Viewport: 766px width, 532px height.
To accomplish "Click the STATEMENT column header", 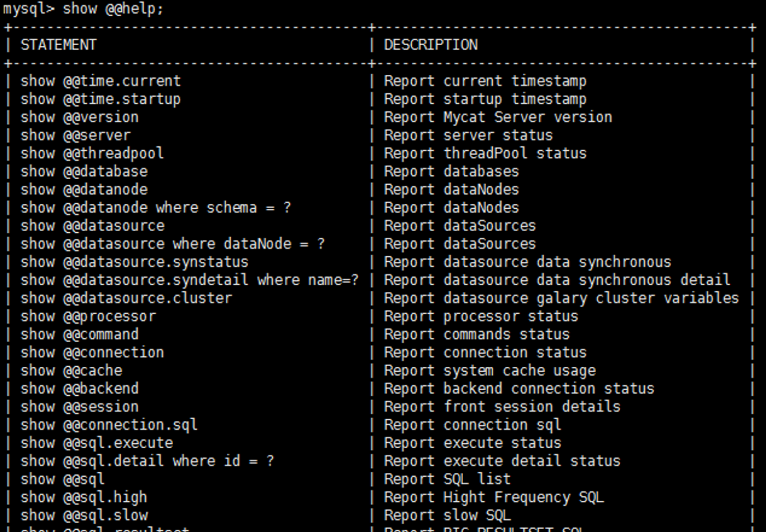I will click(x=59, y=45).
